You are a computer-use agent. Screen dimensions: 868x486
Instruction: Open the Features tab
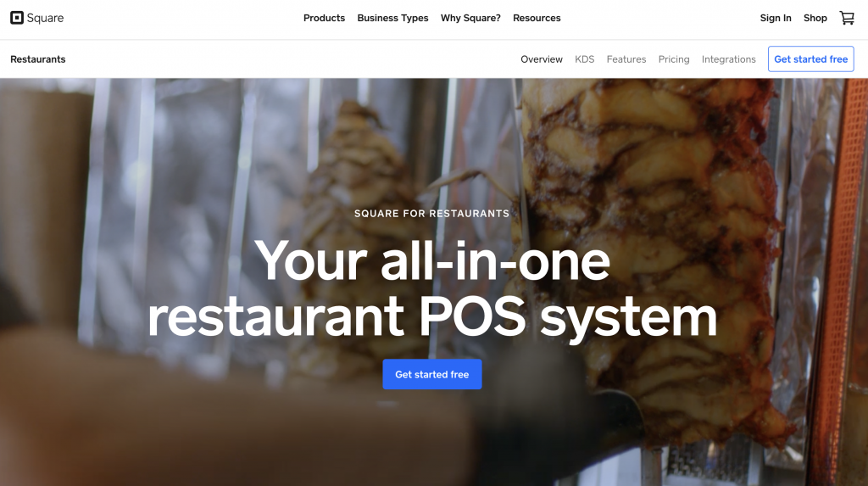[x=626, y=59]
